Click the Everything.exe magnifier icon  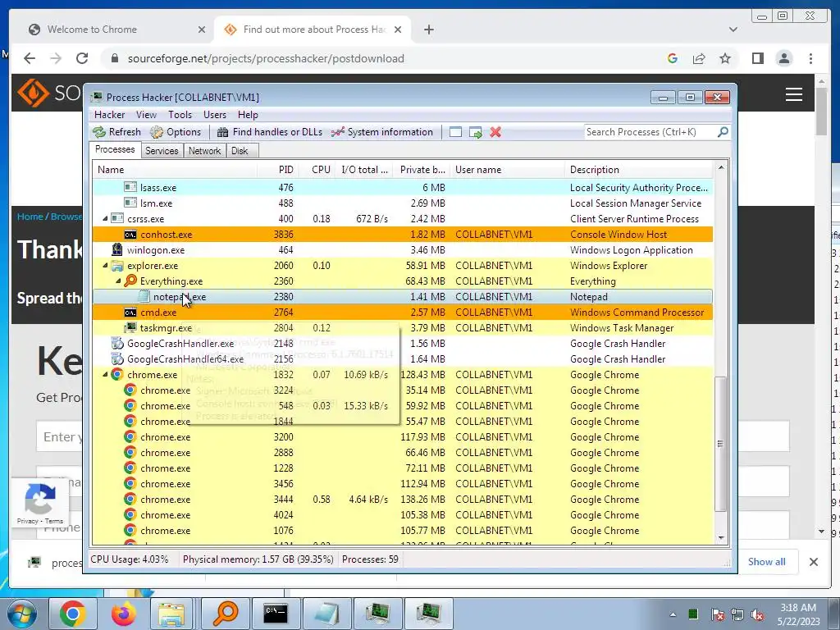130,281
